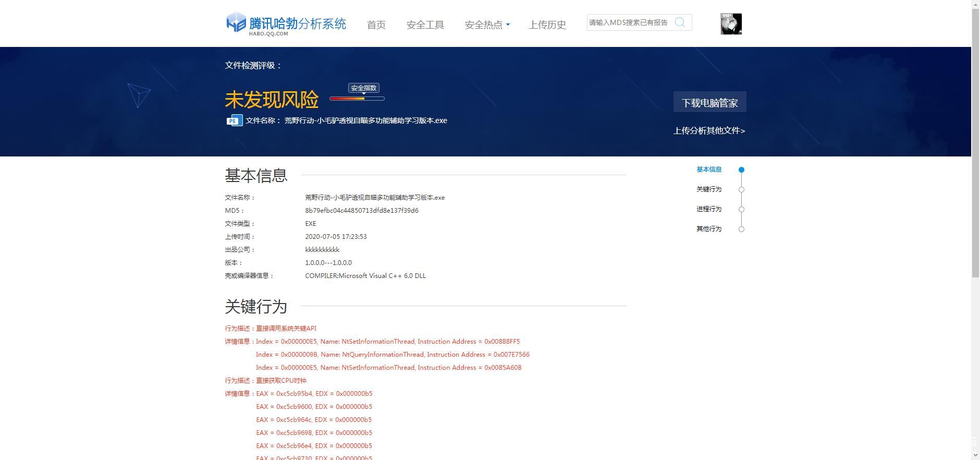Viewport: 980px width, 460px height.
Task: Jump to 进程行为 section in sidebar
Action: [x=709, y=209]
